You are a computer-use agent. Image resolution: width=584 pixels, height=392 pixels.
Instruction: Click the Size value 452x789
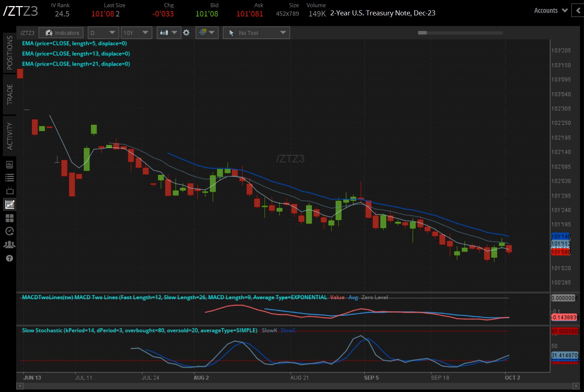point(287,14)
